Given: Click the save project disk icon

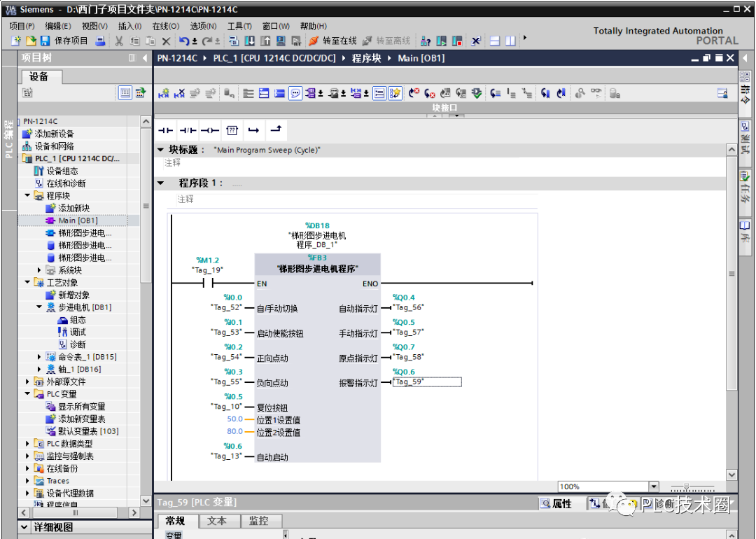Looking at the screenshot, I should 45,41.
